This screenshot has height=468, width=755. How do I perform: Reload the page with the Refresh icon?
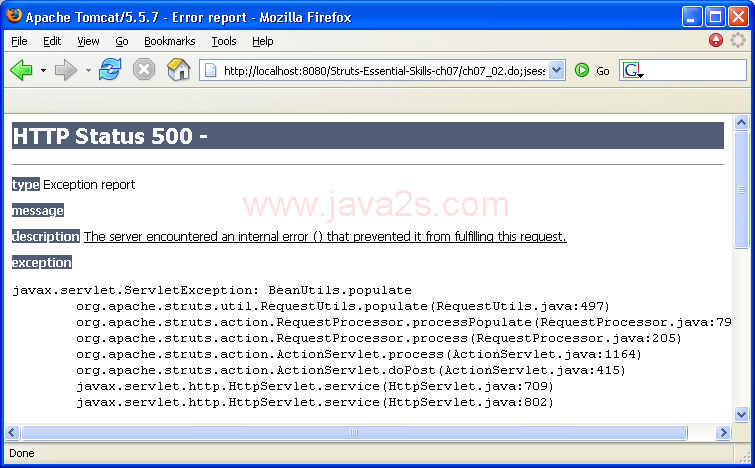(x=110, y=70)
